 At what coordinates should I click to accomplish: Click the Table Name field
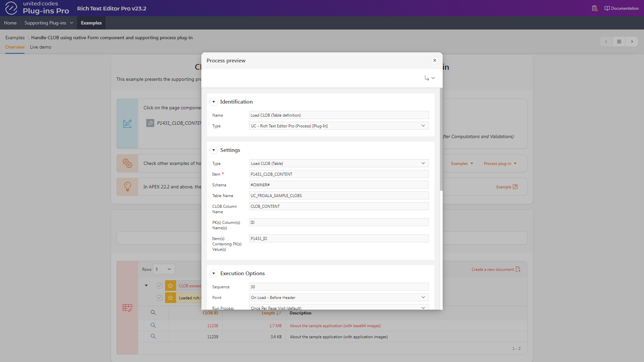tap(339, 196)
